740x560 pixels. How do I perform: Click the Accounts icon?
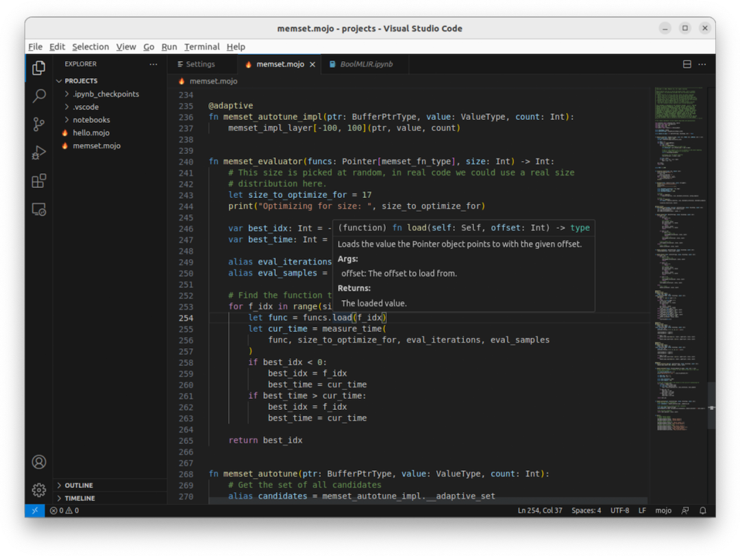pyautogui.click(x=39, y=462)
